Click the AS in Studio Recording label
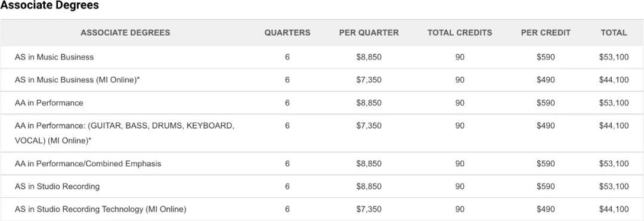The height and width of the screenshot is (221, 644). point(57,186)
